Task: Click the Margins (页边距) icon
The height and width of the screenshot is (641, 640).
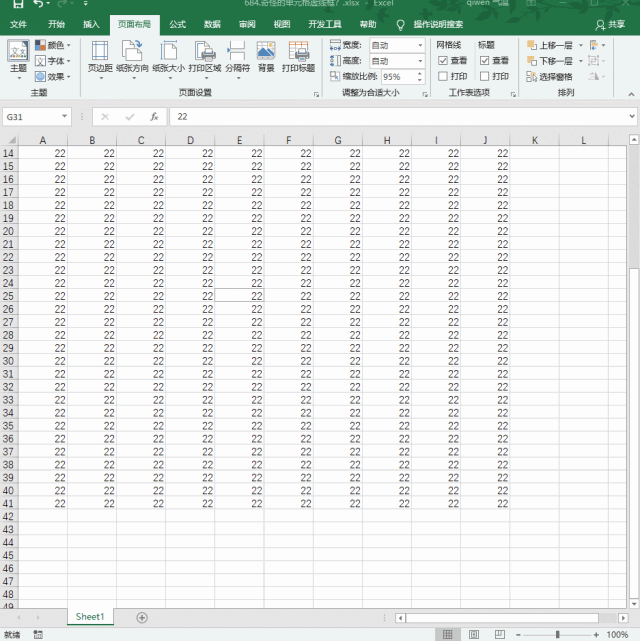Action: 100,51
